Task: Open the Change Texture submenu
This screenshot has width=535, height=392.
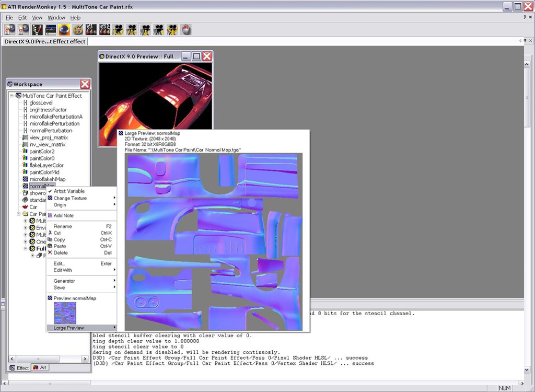Action: tap(70, 198)
